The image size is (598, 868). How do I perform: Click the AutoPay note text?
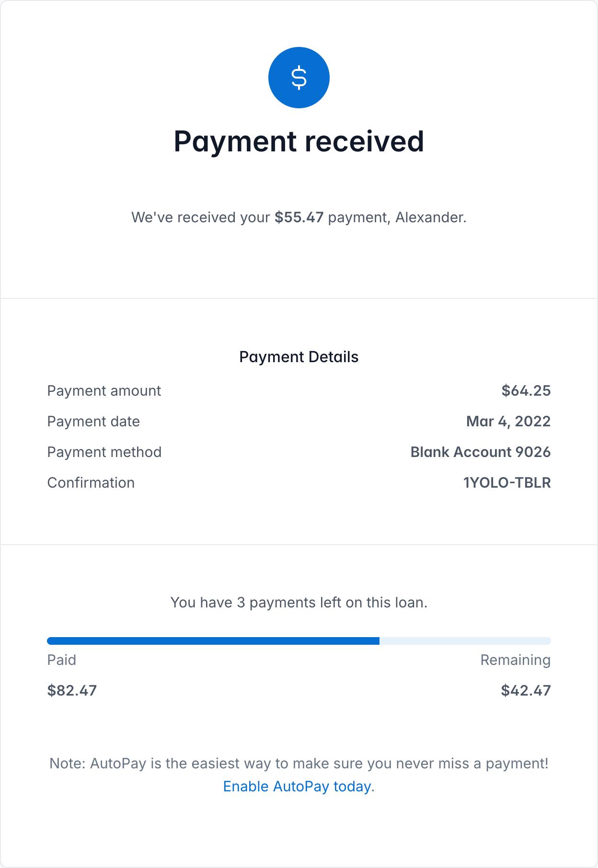(x=299, y=764)
